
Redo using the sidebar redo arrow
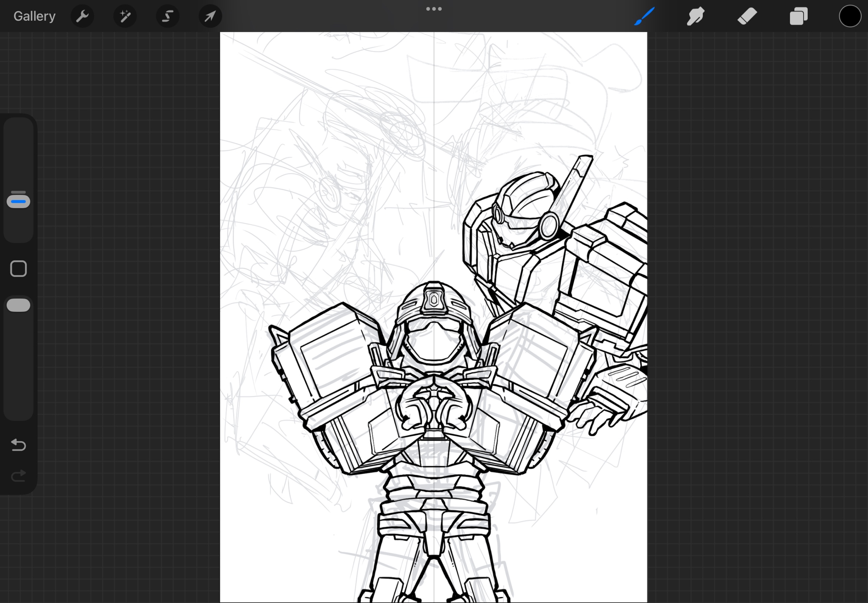(18, 476)
